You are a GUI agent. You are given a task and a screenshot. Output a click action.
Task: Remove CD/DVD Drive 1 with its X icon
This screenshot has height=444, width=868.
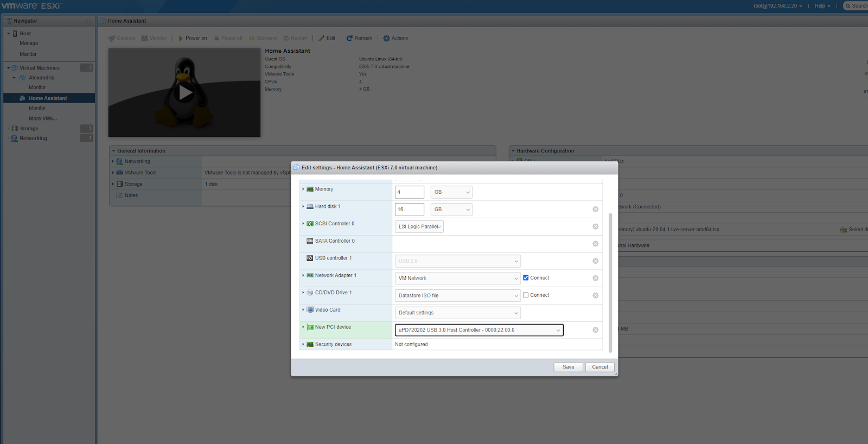(595, 296)
